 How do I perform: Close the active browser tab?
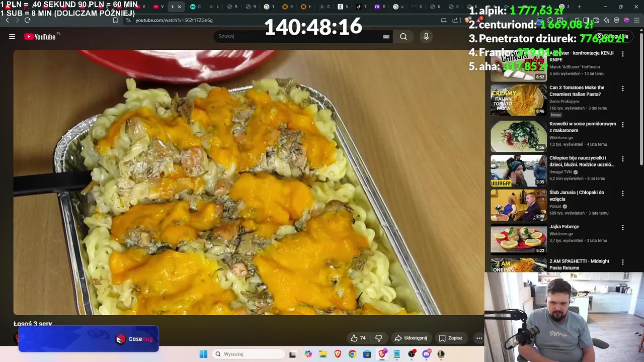pos(179,7)
